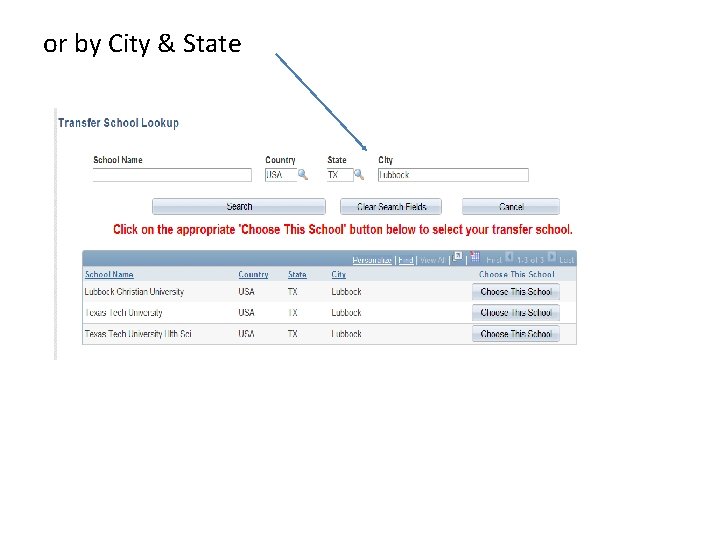
Task: Choose This School for Texas Tech University
Action: (516, 313)
